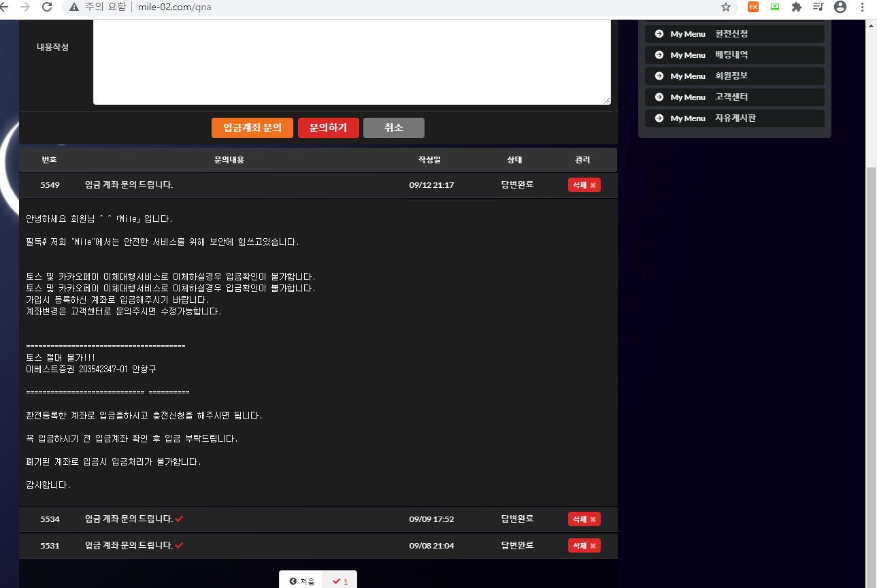Reload the page with the browser refresh icon
This screenshot has height=588, width=877.
47,7
